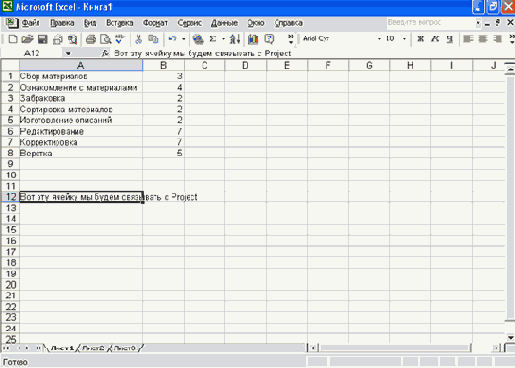Toggle Bold formatting button
The width and height of the screenshot is (515, 368).
pyautogui.click(x=421, y=39)
